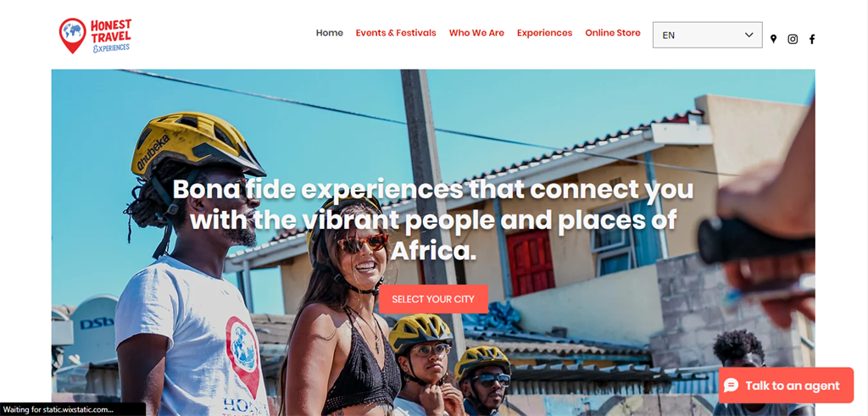This screenshot has width=868, height=416.
Task: Open the Who We Are page
Action: (x=476, y=33)
